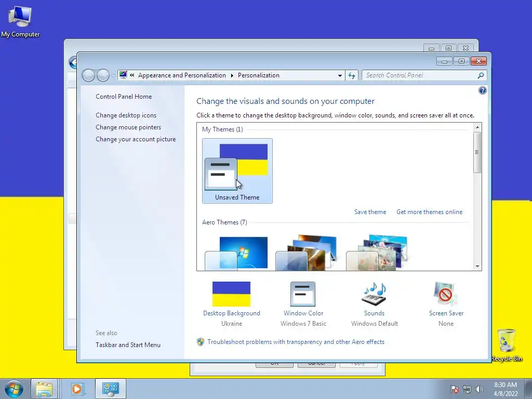Open the volume speaker tray icon
Image resolution: width=532 pixels, height=399 pixels.
coord(480,389)
